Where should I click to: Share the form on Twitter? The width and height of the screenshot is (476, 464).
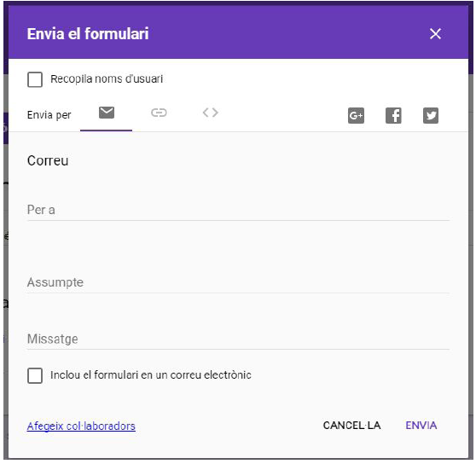pyautogui.click(x=431, y=116)
